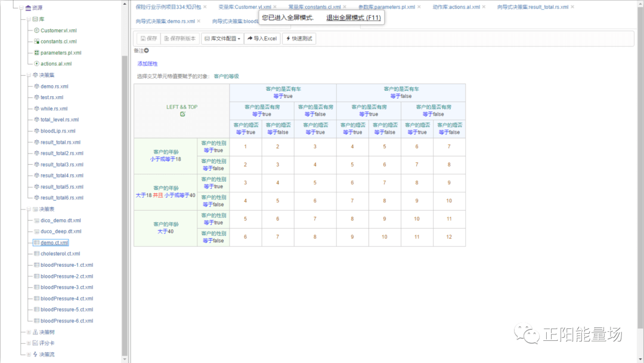The image size is (644, 363).
Task: Expand the 决策流 folder node
Action: [x=29, y=355]
